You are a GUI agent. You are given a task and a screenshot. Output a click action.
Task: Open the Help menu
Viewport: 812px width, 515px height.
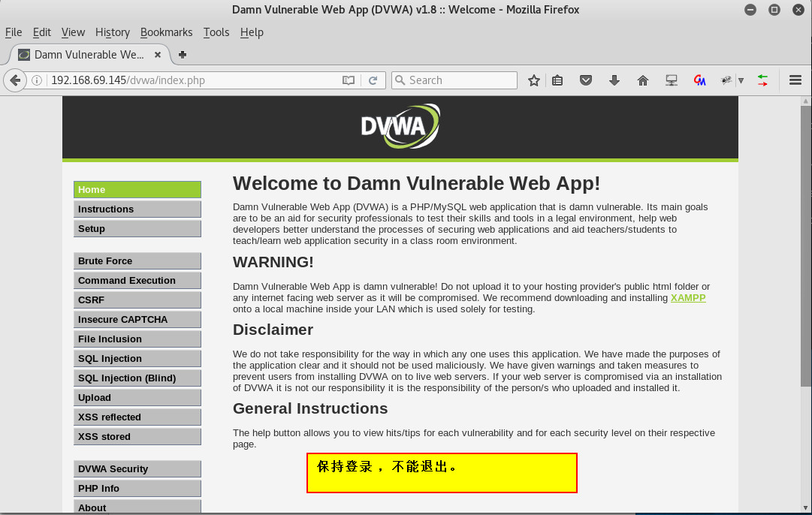(x=252, y=32)
